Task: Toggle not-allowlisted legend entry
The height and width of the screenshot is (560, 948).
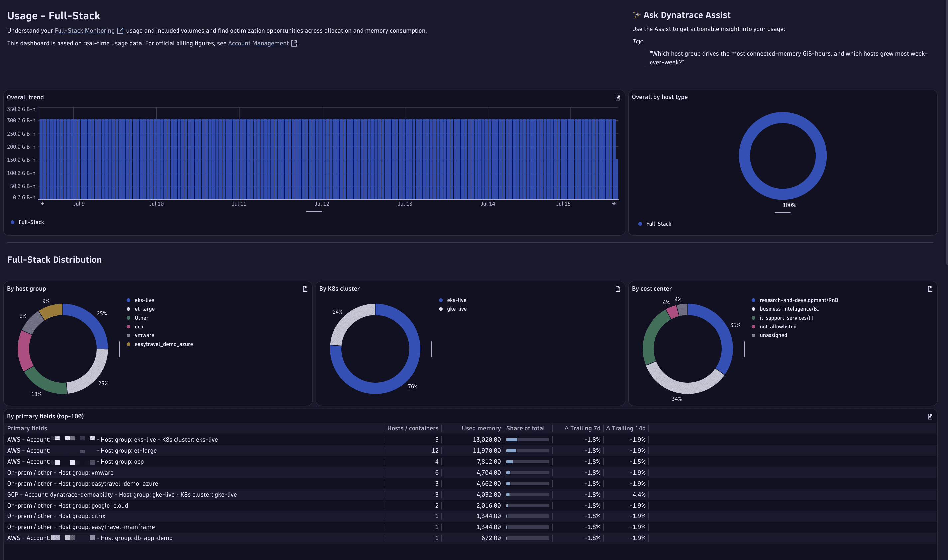Action: point(774,327)
